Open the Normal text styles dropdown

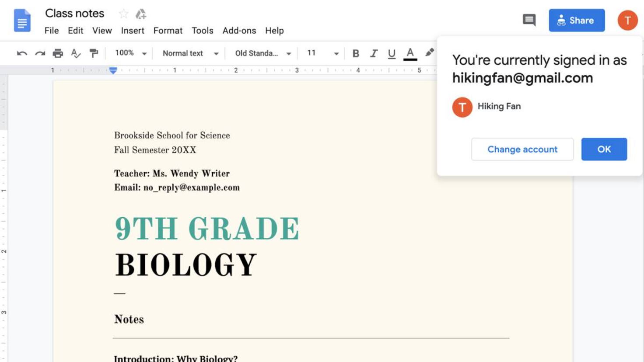tap(190, 53)
